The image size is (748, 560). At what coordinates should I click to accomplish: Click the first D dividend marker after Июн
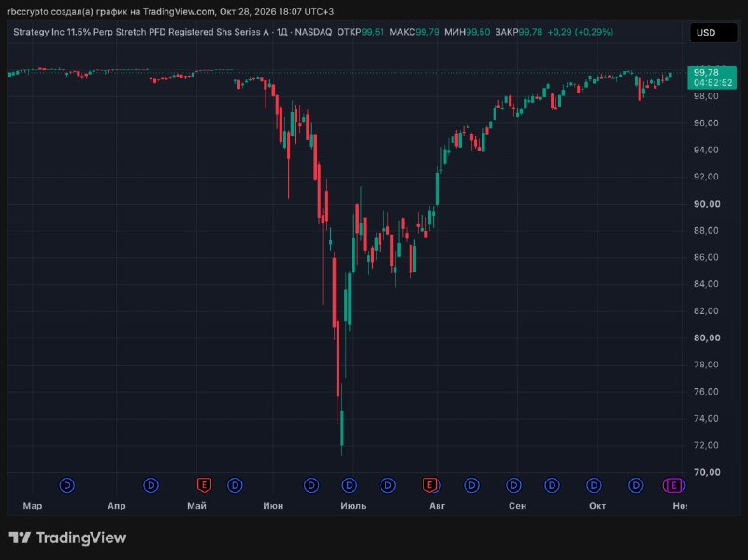point(311,485)
